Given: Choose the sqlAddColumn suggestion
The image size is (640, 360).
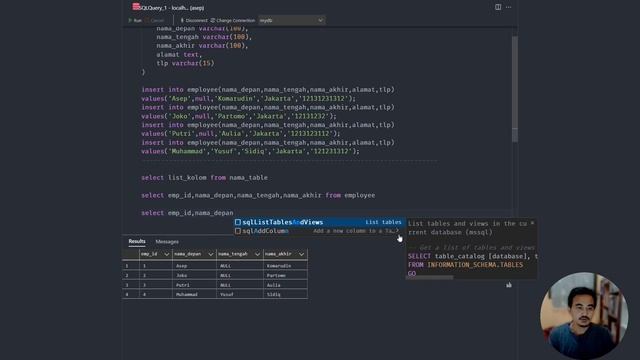Looking at the screenshot, I should [x=318, y=231].
